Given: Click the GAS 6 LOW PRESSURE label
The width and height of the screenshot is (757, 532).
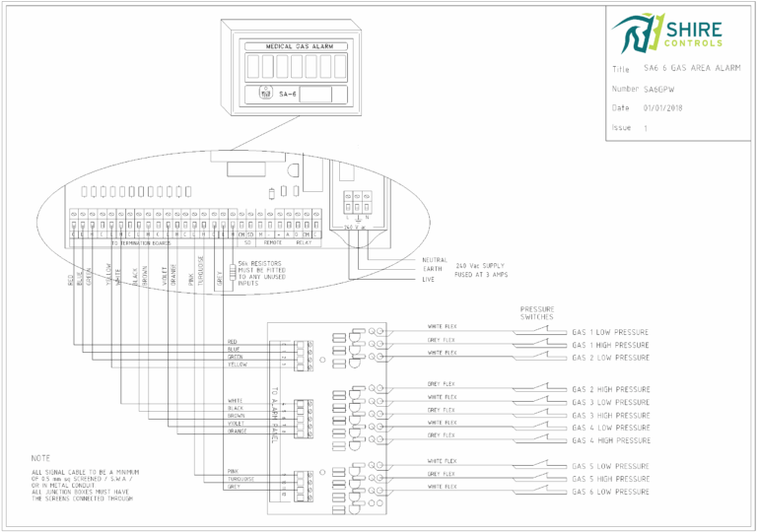Looking at the screenshot, I should click(x=610, y=491).
